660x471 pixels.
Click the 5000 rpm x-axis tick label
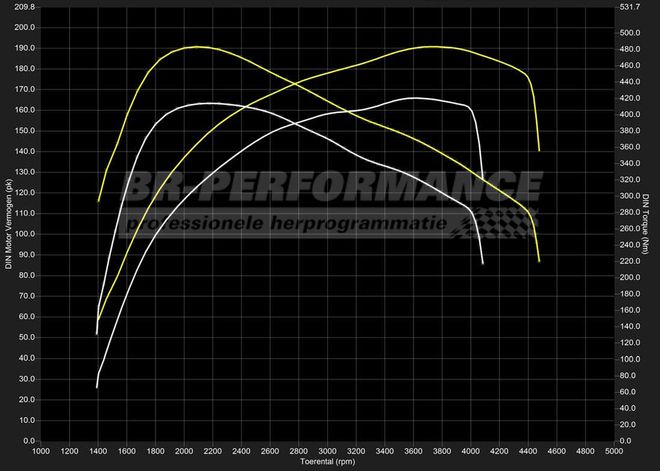tap(614, 452)
